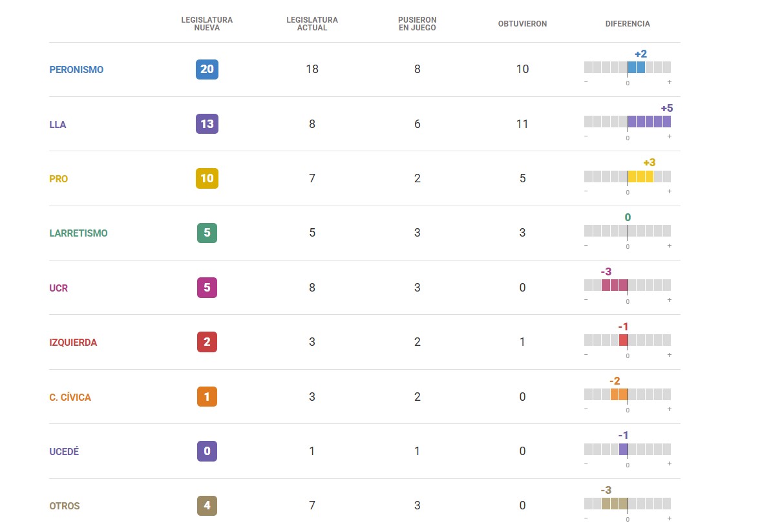
Task: Click the 0 badge in the UCEDÉ row
Action: 207,451
